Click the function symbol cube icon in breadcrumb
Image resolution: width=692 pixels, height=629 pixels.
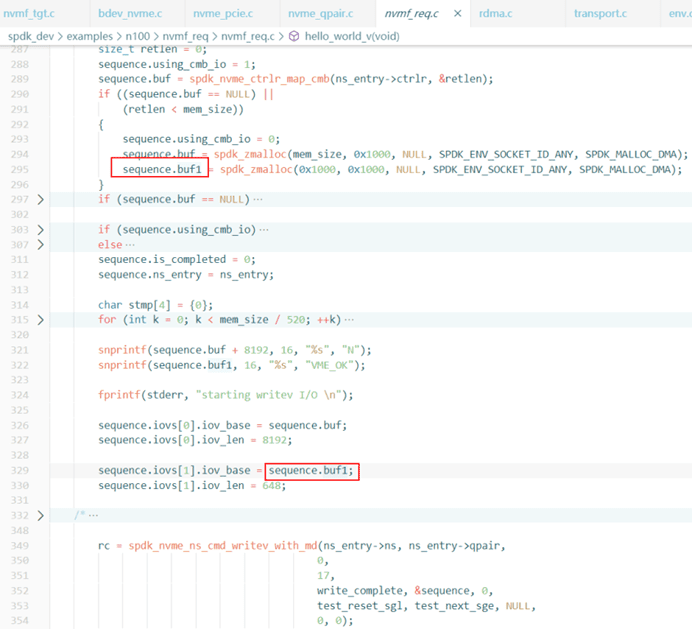[294, 36]
